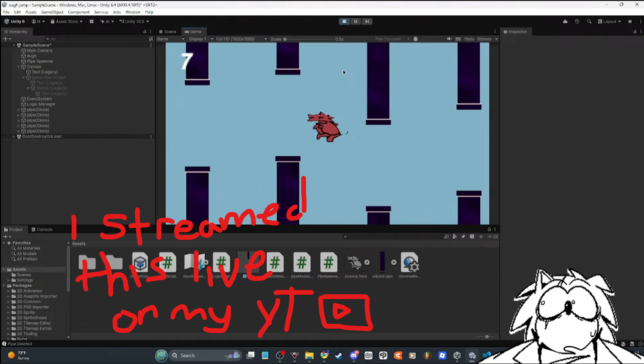
Task: Open Steam from the taskbar
Action: click(339, 355)
